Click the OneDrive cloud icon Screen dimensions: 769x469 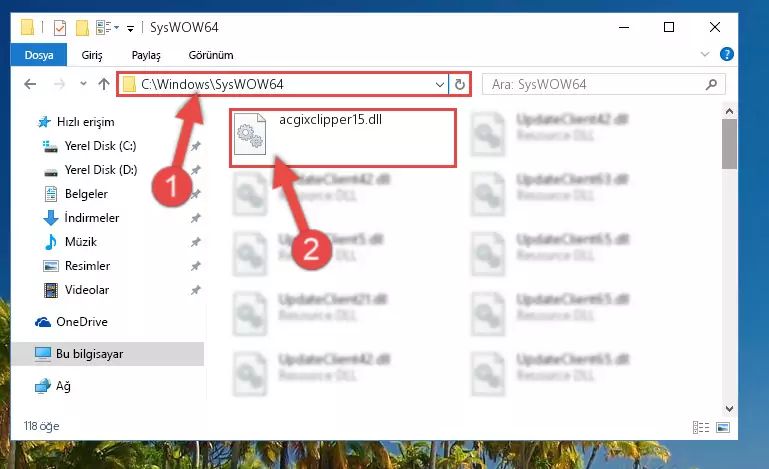click(43, 322)
